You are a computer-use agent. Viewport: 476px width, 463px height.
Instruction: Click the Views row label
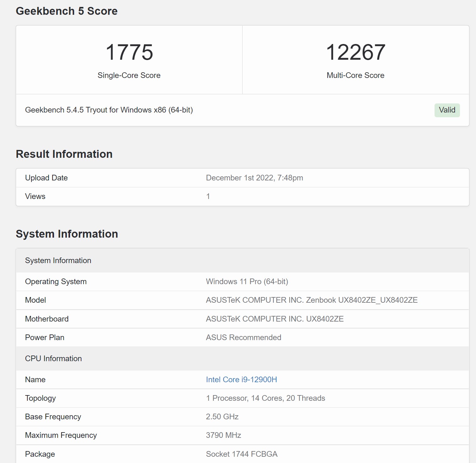click(x=35, y=196)
